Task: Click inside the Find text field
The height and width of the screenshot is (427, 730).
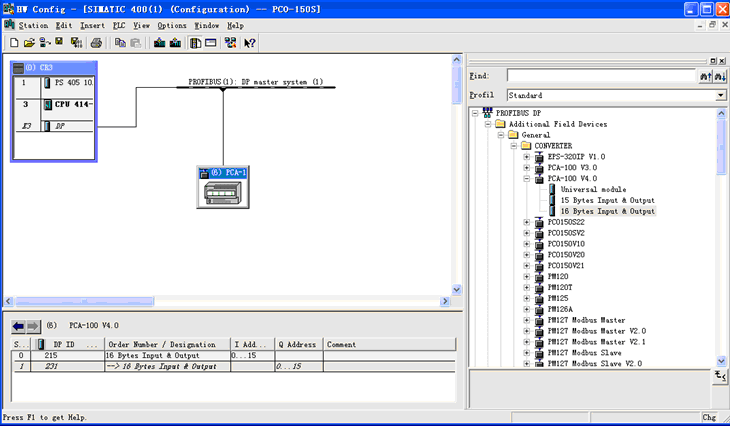Action: 600,76
